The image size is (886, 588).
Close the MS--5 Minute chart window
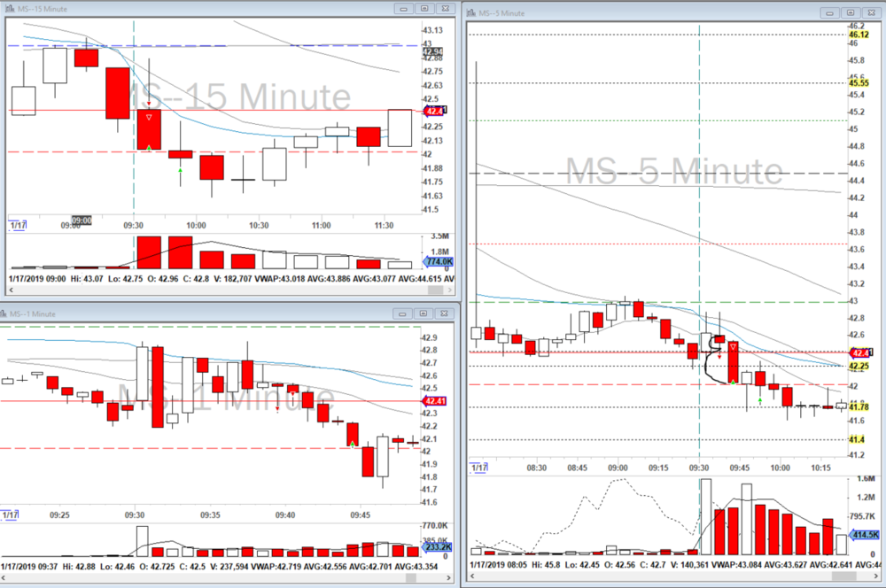pyautogui.click(x=872, y=13)
